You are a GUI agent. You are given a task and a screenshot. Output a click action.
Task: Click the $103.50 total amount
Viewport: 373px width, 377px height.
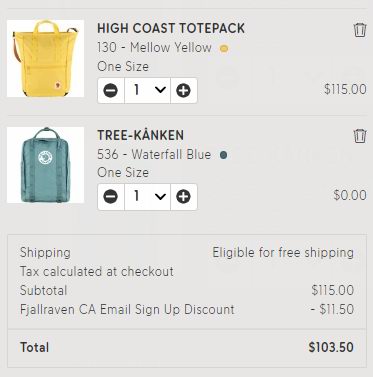click(x=331, y=347)
